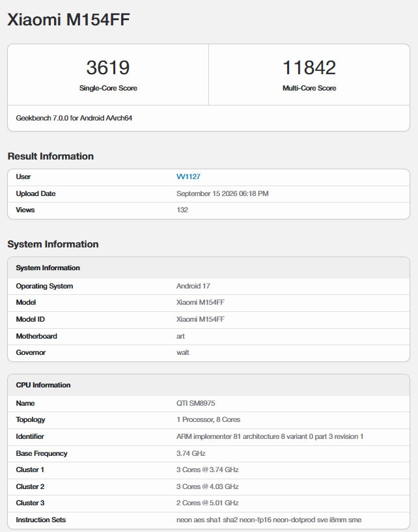The image size is (418, 532).
Task: Select the CPU name QTI SM8975
Action: (x=196, y=404)
